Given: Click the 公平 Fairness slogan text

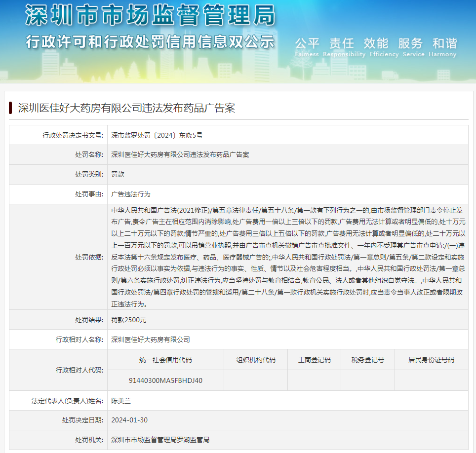Looking at the screenshot, I should click(307, 47).
